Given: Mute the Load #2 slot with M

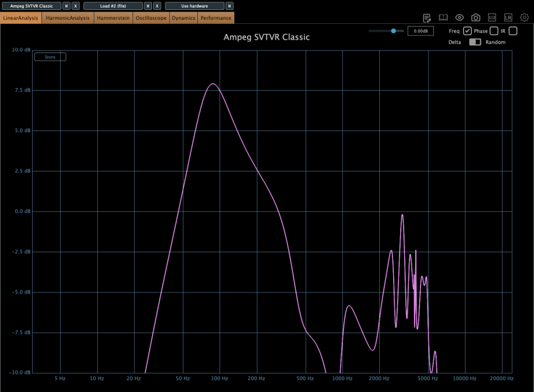Looking at the screenshot, I should [148, 6].
